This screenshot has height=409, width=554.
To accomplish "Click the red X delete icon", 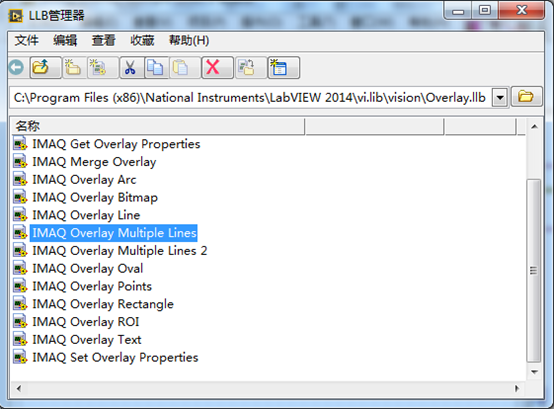I will pos(217,67).
